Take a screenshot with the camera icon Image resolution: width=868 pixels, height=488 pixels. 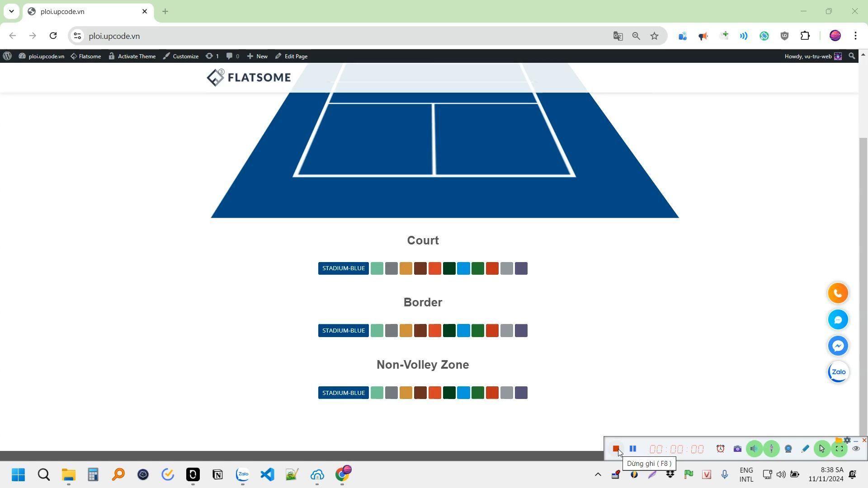(737, 449)
